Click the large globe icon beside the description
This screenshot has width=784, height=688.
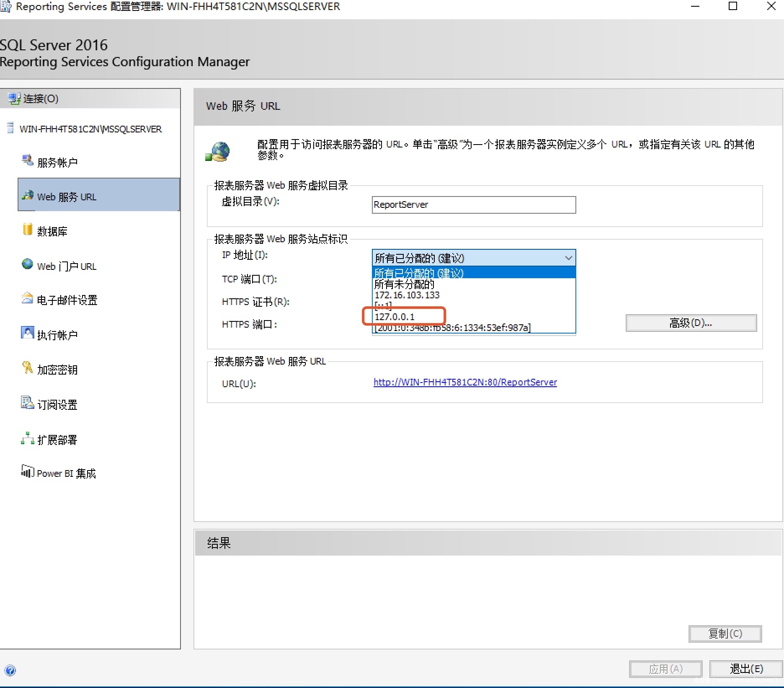[218, 152]
